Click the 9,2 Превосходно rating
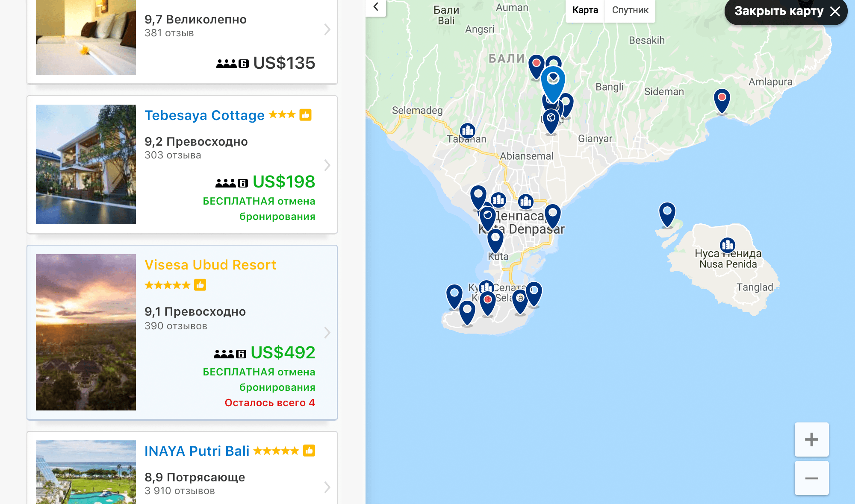The image size is (855, 504). tap(196, 141)
